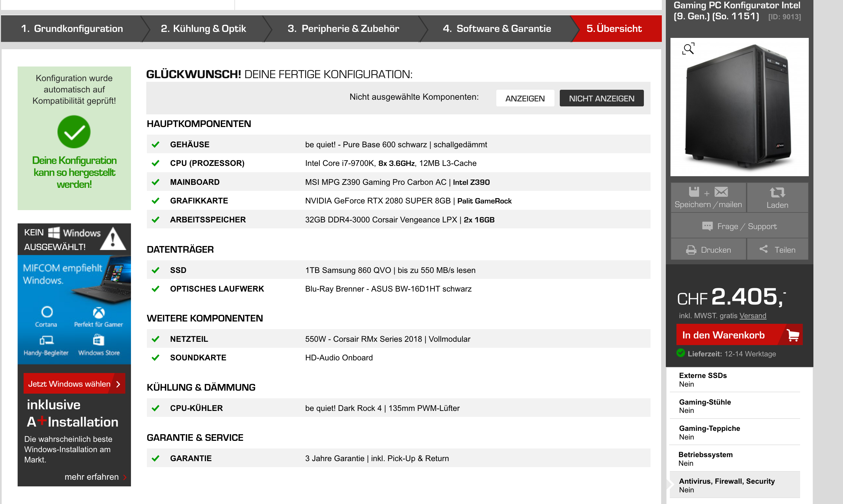
Task: Click the PC case product thumbnail
Action: tap(739, 107)
